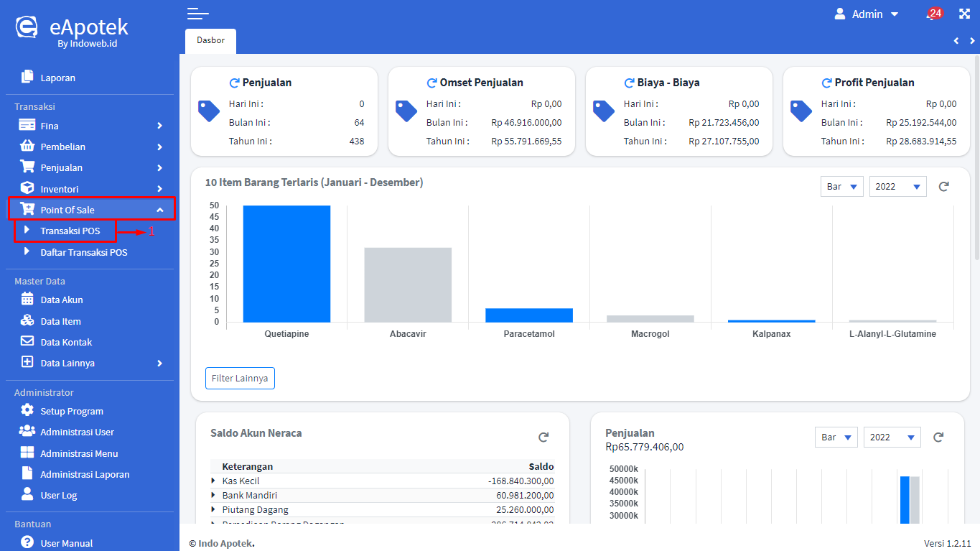Open the Admin user dropdown
The image size is (980, 551).
[x=867, y=14]
